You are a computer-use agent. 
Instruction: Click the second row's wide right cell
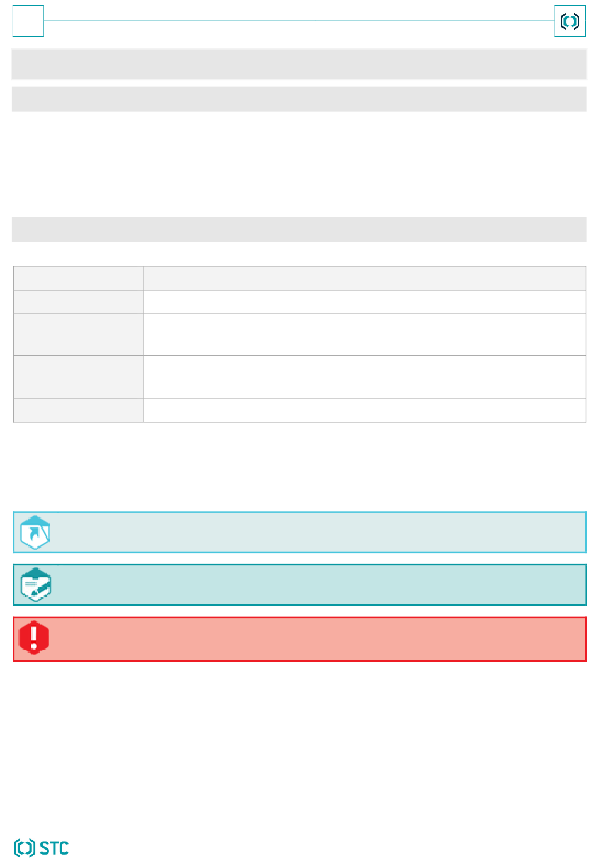[x=364, y=302]
